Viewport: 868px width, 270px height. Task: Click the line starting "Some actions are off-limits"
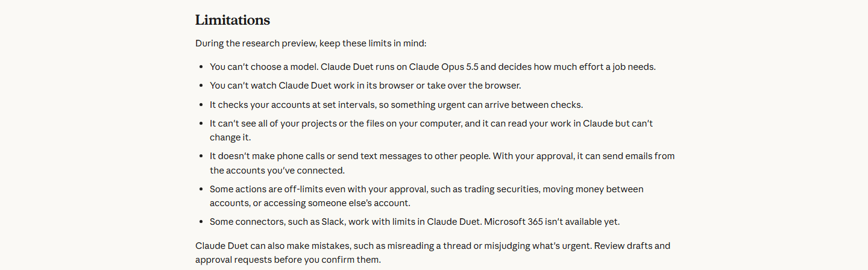point(426,189)
